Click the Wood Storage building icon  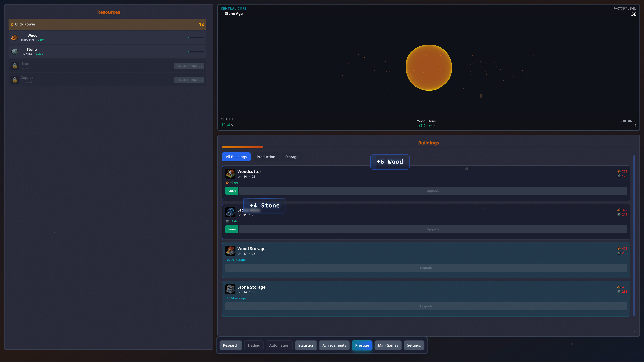(x=230, y=251)
